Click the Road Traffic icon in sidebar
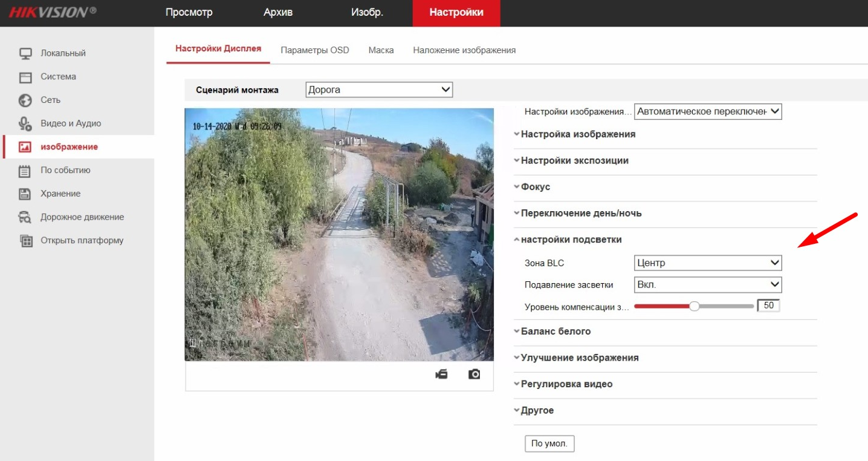The height and width of the screenshot is (461, 868). click(25, 218)
